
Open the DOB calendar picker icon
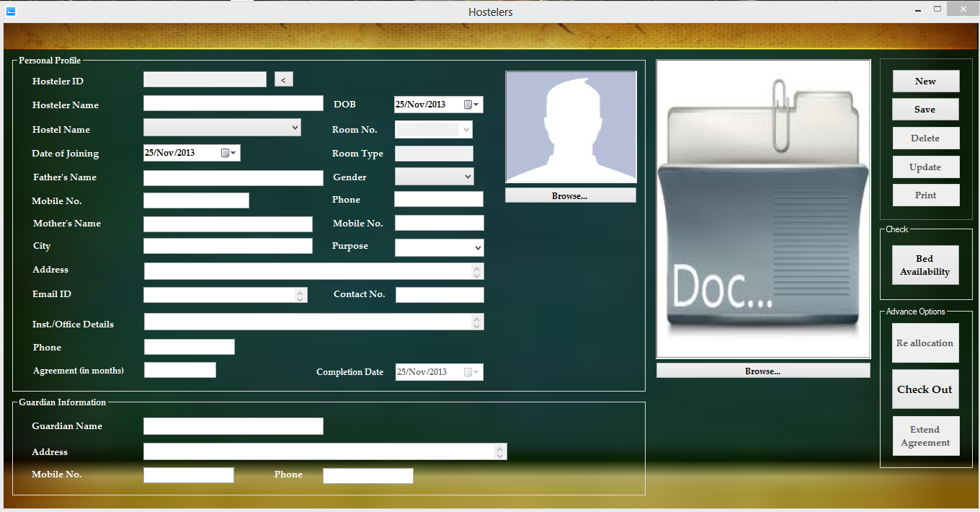coord(471,105)
